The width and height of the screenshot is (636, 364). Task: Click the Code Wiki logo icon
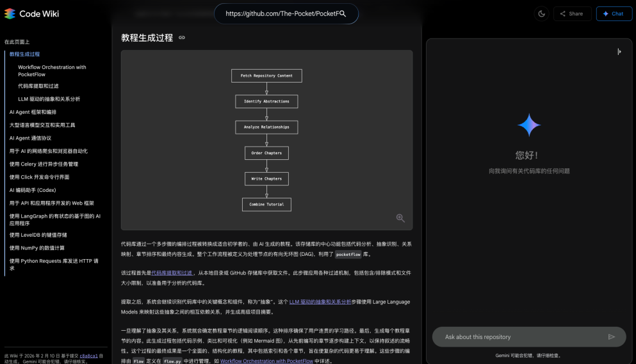[x=10, y=13]
